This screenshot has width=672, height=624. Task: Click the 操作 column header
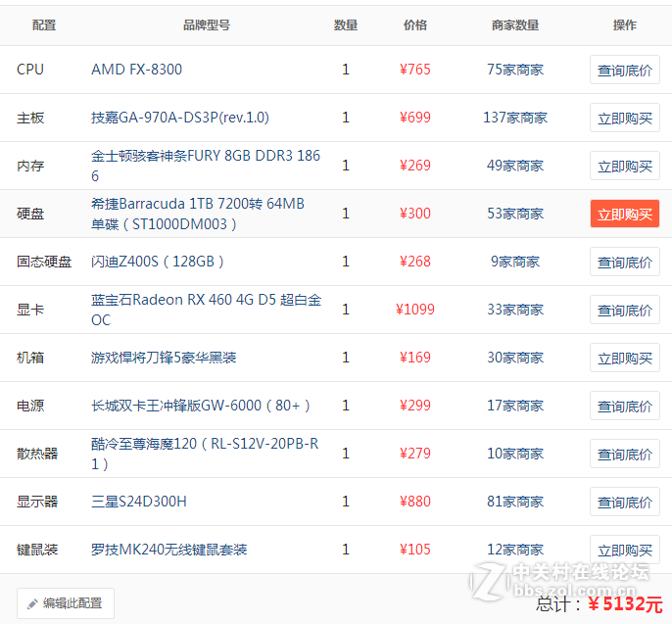pyautogui.click(x=624, y=25)
